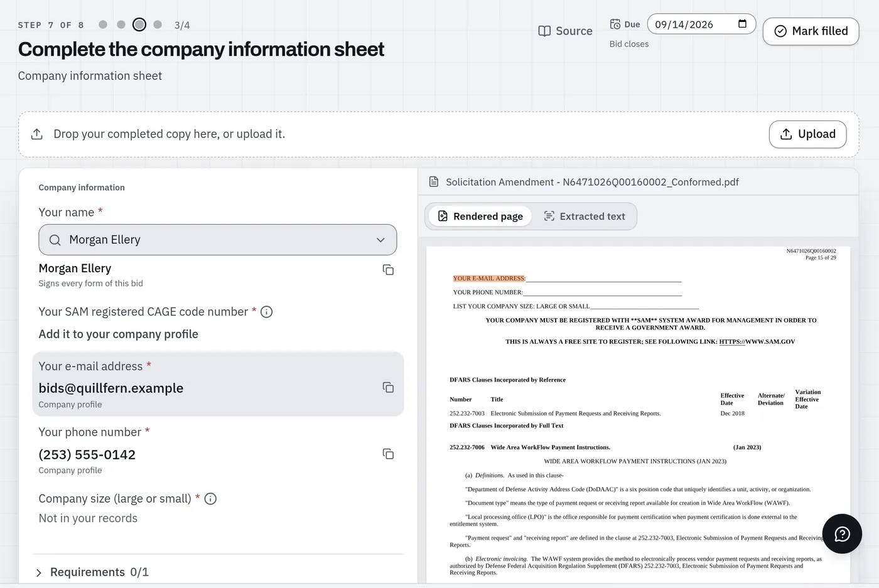Click clause number 252.232-7003 in the document
879x588 pixels.
tap(467, 414)
